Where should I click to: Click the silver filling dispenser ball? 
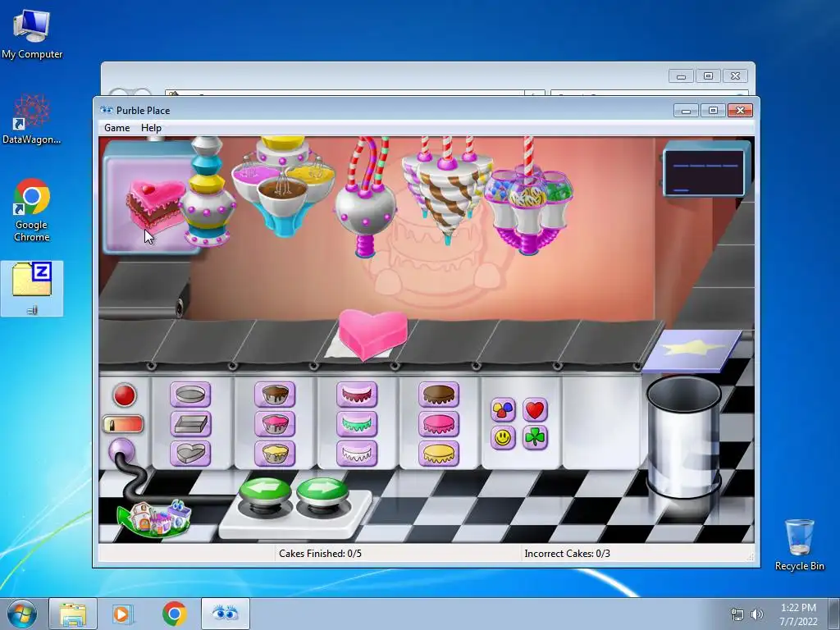(365, 210)
